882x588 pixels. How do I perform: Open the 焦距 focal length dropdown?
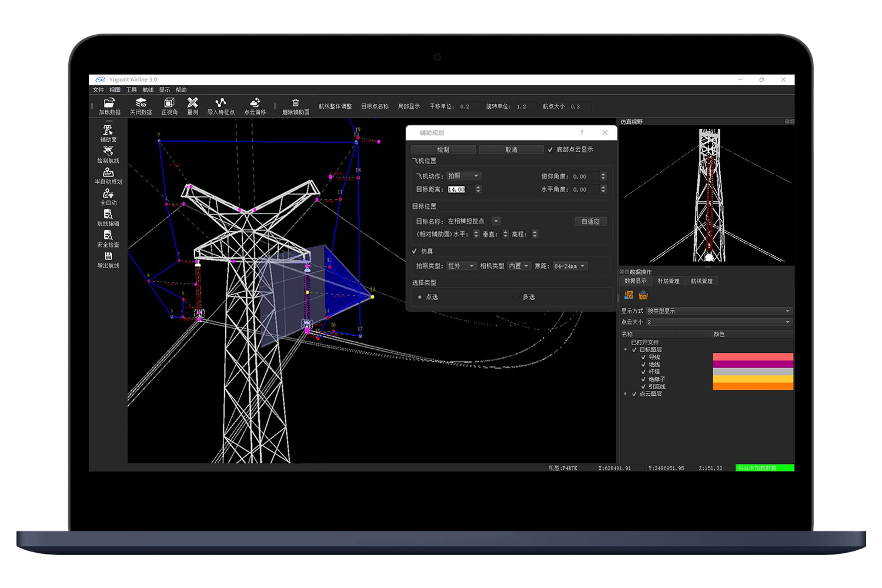click(x=570, y=266)
